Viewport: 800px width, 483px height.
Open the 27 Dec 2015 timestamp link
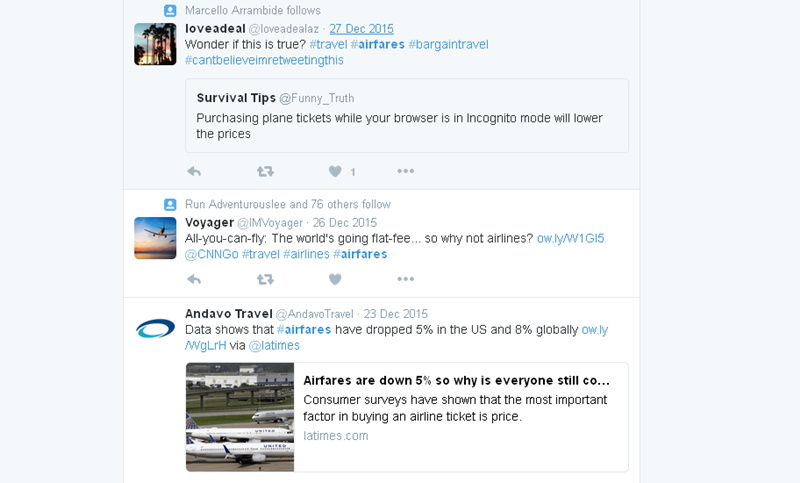pos(361,29)
